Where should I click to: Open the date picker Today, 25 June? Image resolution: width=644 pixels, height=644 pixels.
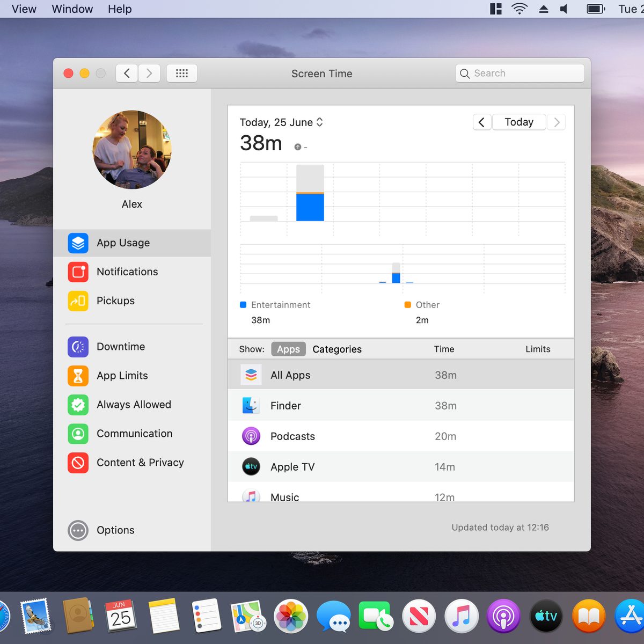(281, 122)
